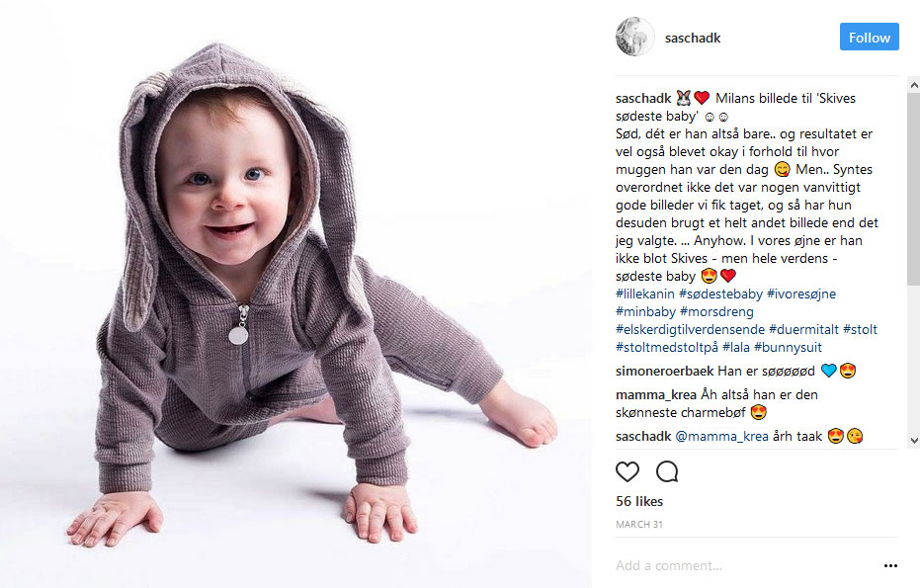
Task: Open saschadk profile picture avatar
Action: tap(634, 37)
